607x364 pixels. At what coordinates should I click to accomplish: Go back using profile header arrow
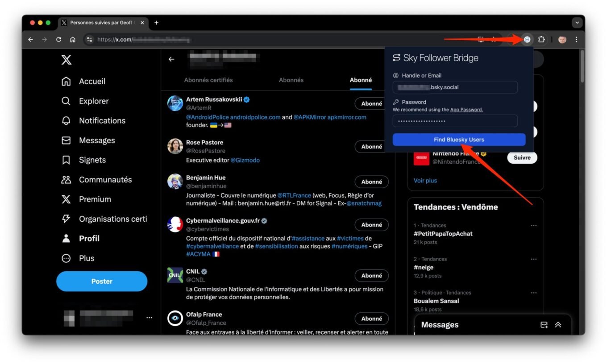pyautogui.click(x=171, y=59)
